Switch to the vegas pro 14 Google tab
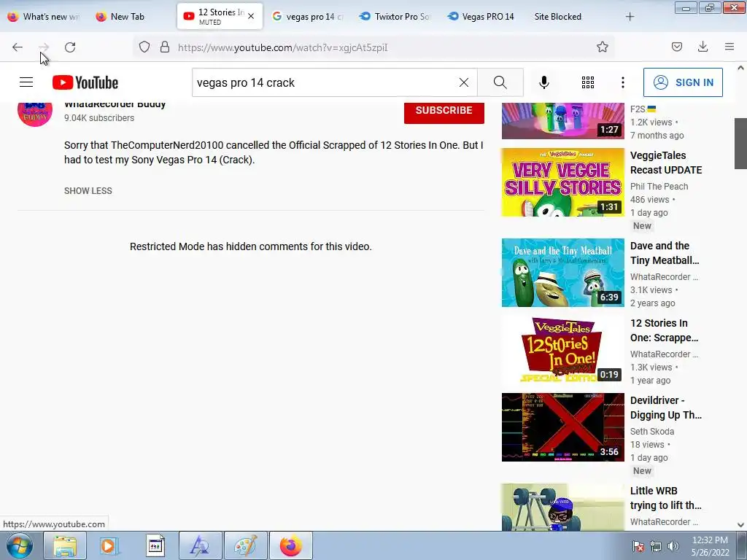Viewport: 747px width, 560px height. (x=309, y=17)
